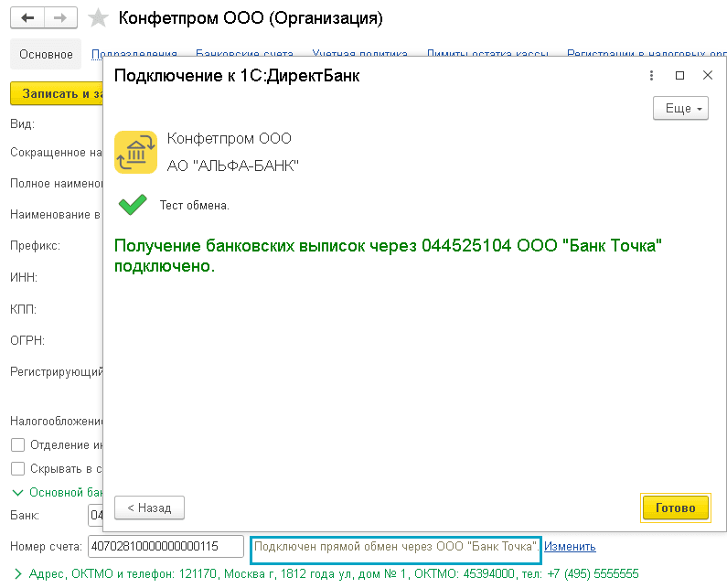727x588 pixels.
Task: Click the green checkmark next to Тест обмена
Action: coord(133,205)
